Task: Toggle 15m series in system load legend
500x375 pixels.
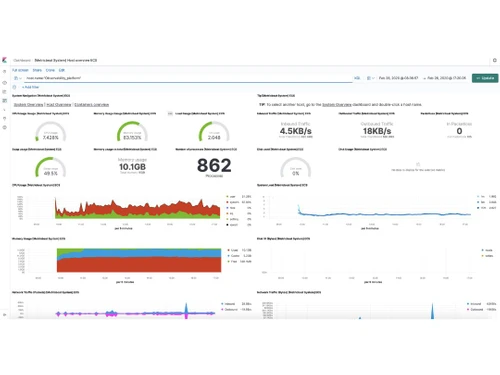Action: (x=483, y=208)
